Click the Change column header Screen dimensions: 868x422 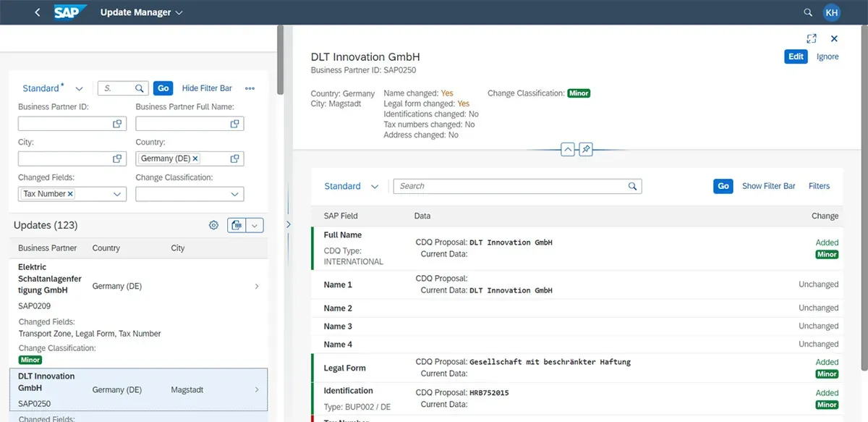click(x=825, y=216)
